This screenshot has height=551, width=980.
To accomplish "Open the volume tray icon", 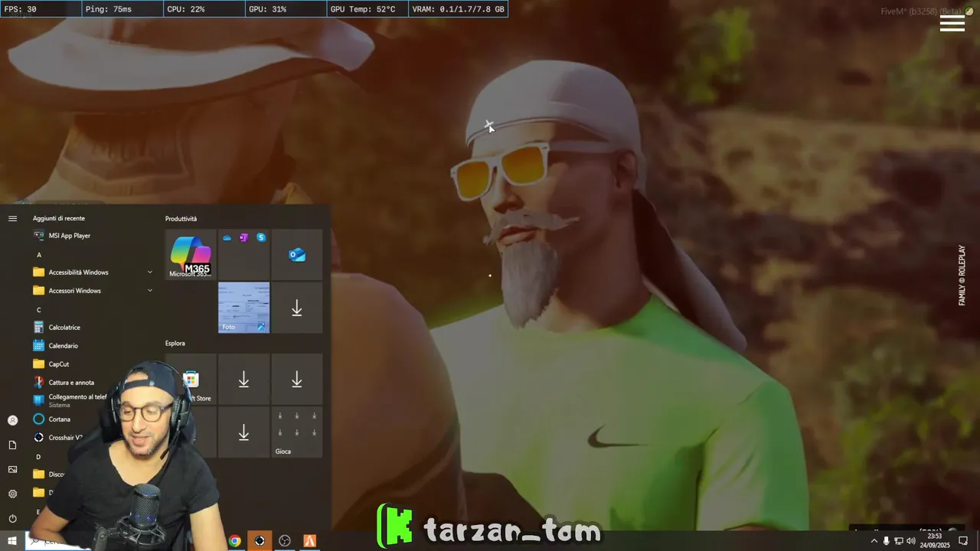I will coord(910,541).
